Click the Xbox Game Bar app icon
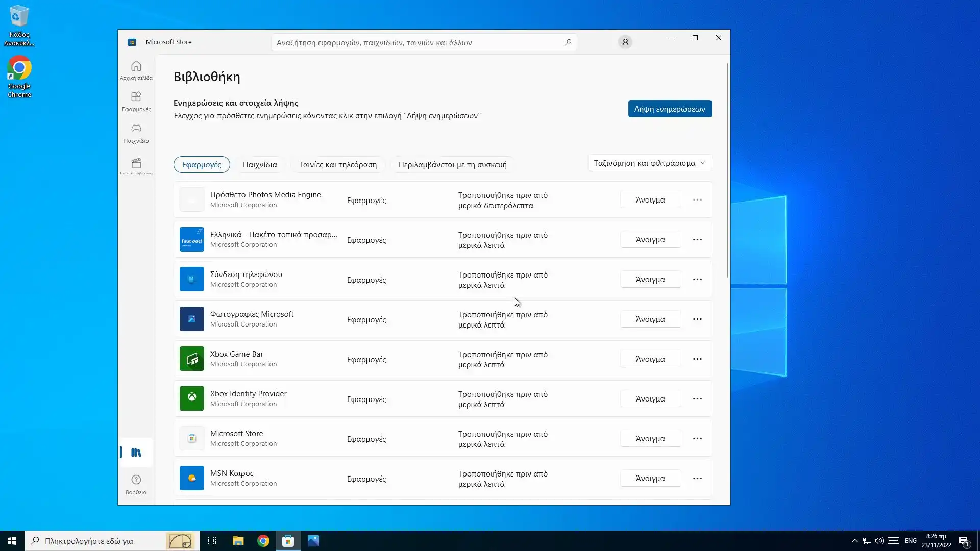 191,359
